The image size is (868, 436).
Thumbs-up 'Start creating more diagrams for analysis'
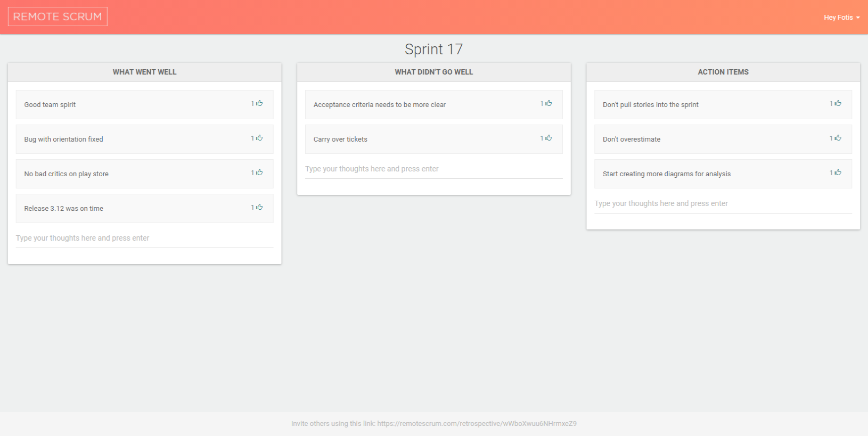(x=838, y=172)
